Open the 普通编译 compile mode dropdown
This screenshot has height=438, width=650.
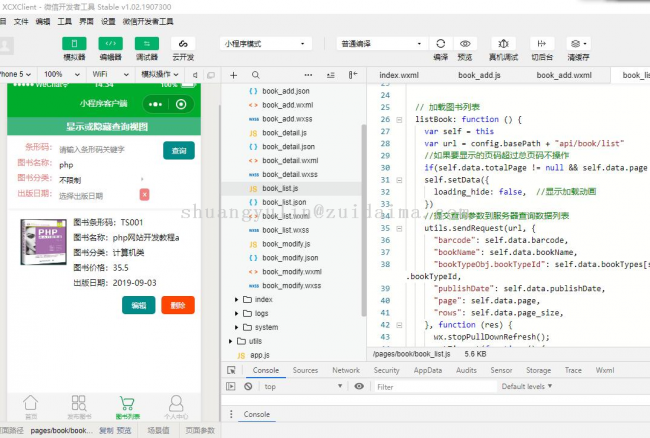[x=380, y=44]
